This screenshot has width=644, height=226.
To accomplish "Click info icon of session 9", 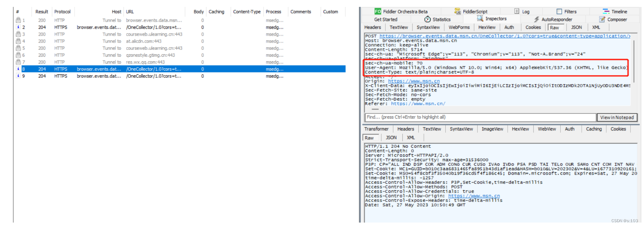I will tap(18, 76).
